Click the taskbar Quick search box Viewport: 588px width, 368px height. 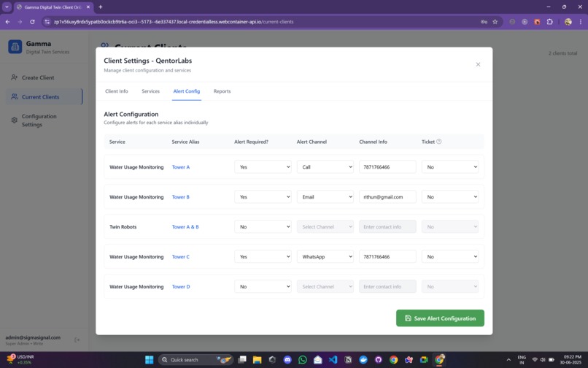click(x=196, y=360)
